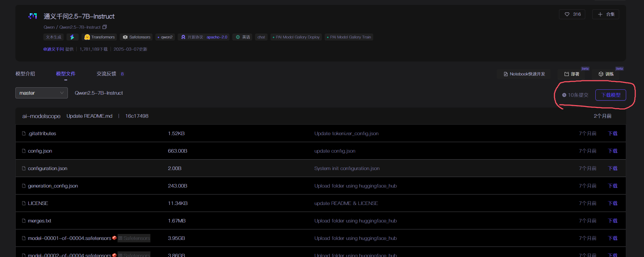Image resolution: width=644 pixels, height=257 pixels.
Task: Open the LICENSE file
Action: tap(38, 203)
